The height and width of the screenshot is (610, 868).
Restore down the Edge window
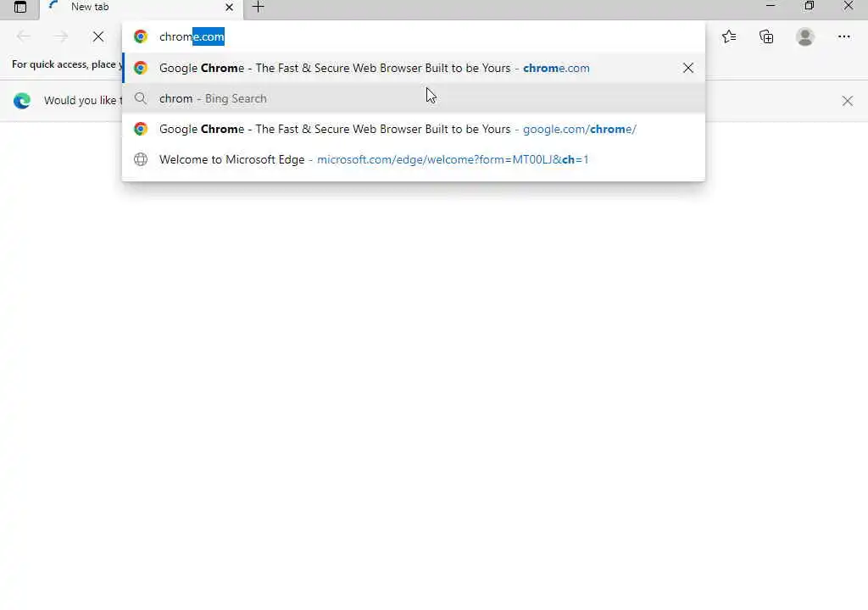tap(809, 6)
